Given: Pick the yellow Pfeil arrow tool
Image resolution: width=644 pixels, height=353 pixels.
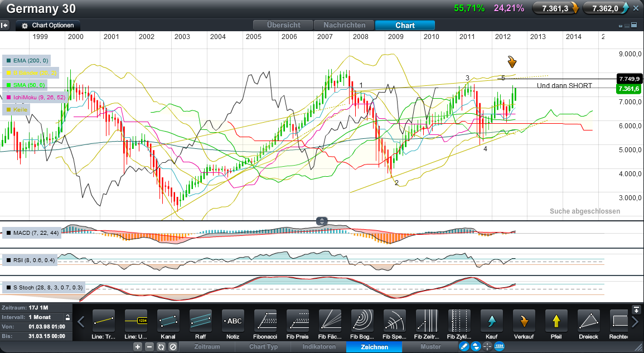Looking at the screenshot, I should click(x=556, y=321).
